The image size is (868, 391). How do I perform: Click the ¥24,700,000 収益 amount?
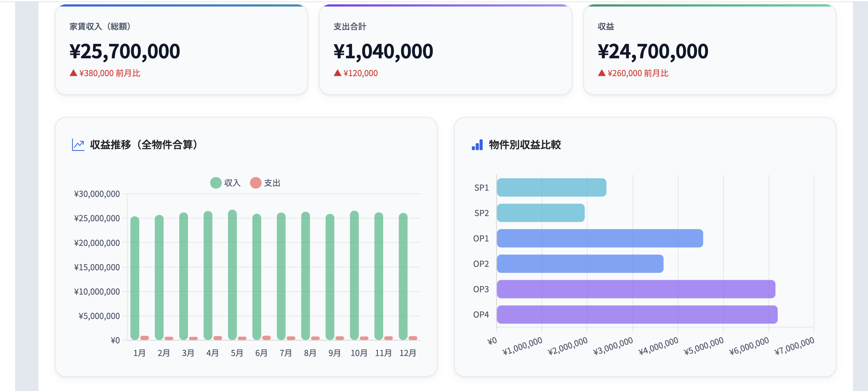[x=653, y=51]
